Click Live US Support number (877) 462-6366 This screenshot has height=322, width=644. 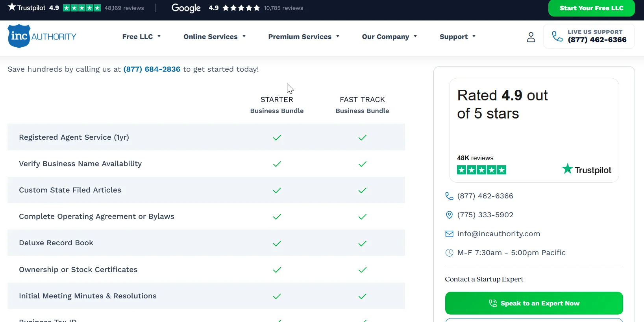[597, 40]
